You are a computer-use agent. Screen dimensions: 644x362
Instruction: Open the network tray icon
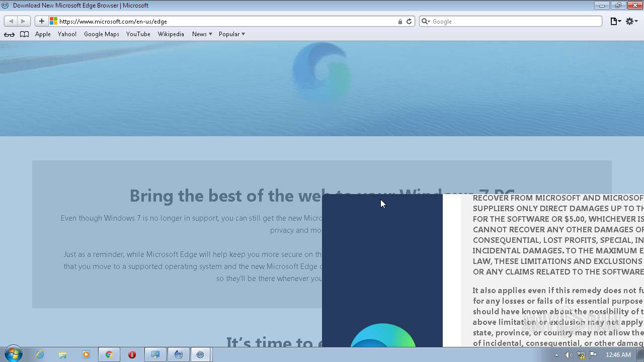click(x=581, y=355)
